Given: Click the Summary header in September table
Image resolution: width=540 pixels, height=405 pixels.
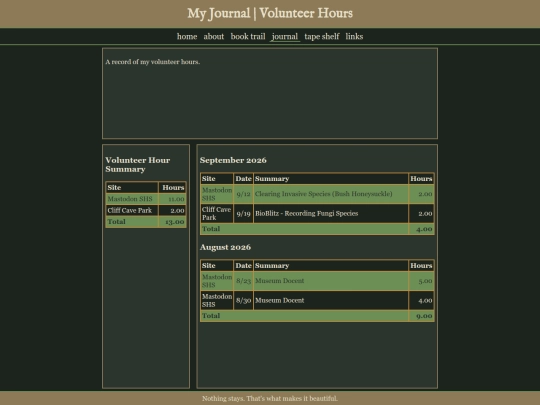Looking at the screenshot, I should 331,179.
